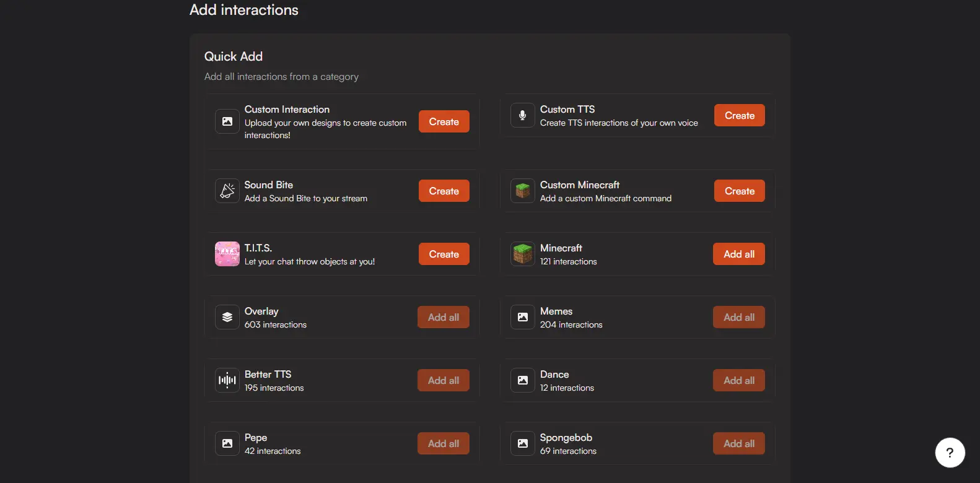
Task: Add all 121 Minecraft interactions
Action: coord(739,254)
